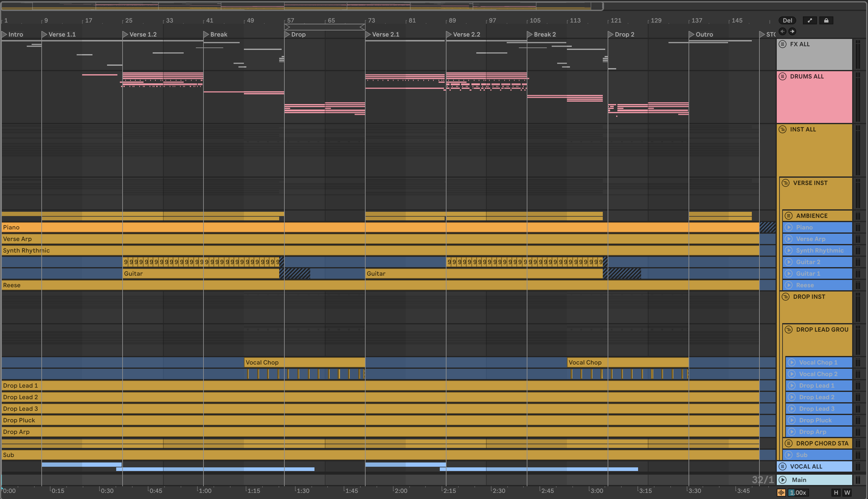Image resolution: width=868 pixels, height=499 pixels.
Task: Select the Drop Pluck clip
Action: click(380, 420)
